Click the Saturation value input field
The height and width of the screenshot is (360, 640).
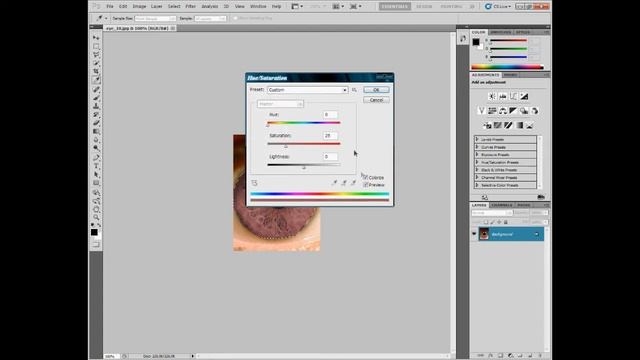click(331, 136)
